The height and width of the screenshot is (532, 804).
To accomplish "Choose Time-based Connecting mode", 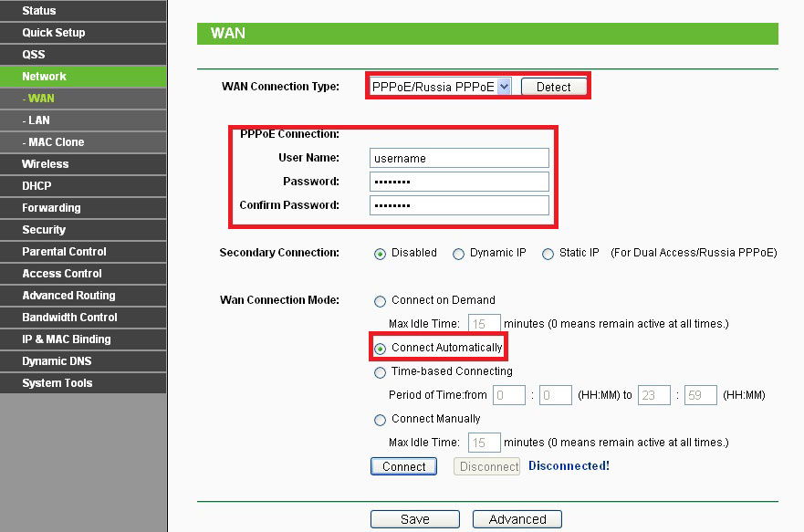I will (x=380, y=372).
